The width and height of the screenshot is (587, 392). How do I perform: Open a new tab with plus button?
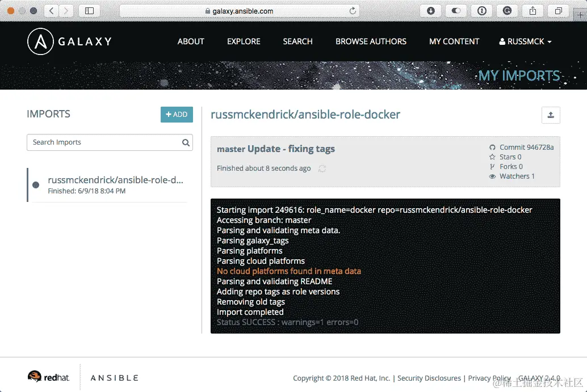[x=580, y=15]
